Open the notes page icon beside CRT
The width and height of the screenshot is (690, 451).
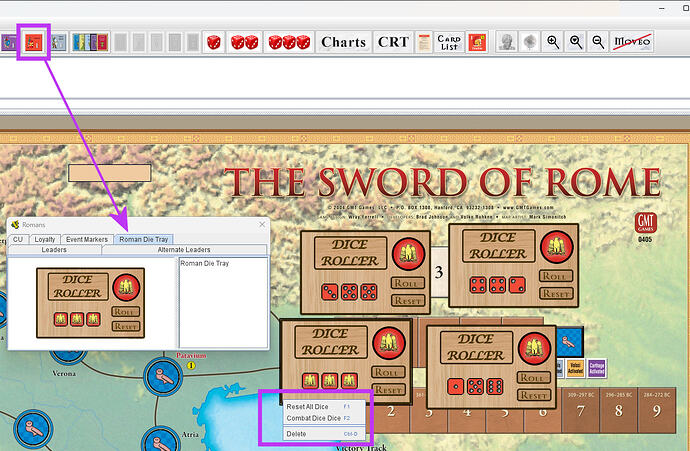pyautogui.click(x=424, y=42)
